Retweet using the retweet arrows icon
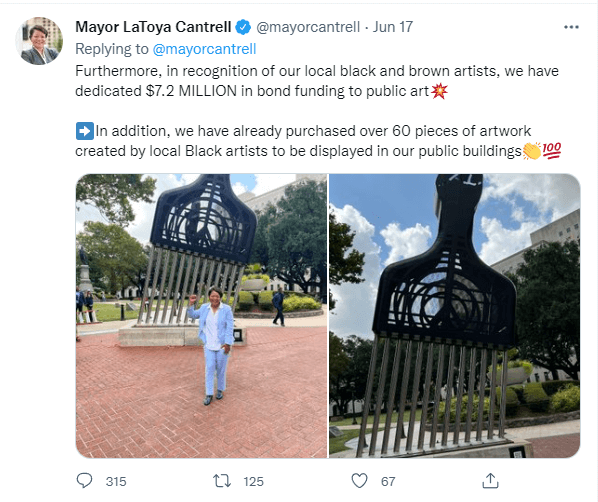Image resolution: width=598 pixels, height=502 pixels. (222, 481)
